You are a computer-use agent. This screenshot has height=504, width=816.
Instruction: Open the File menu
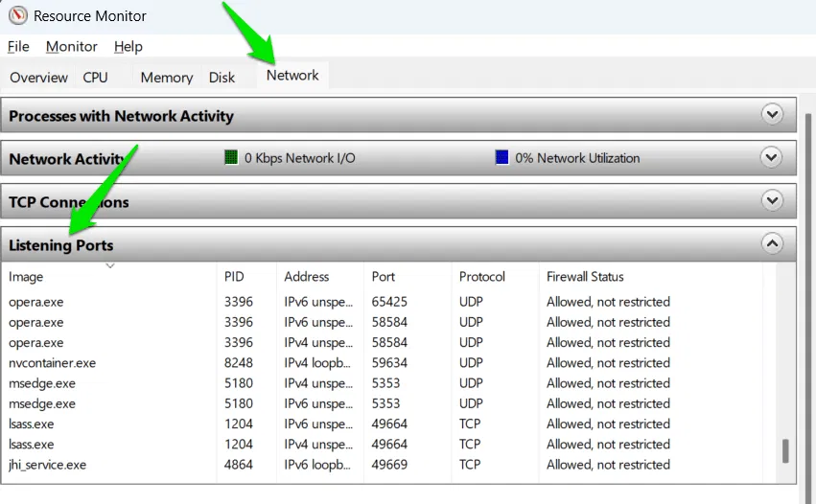[18, 46]
